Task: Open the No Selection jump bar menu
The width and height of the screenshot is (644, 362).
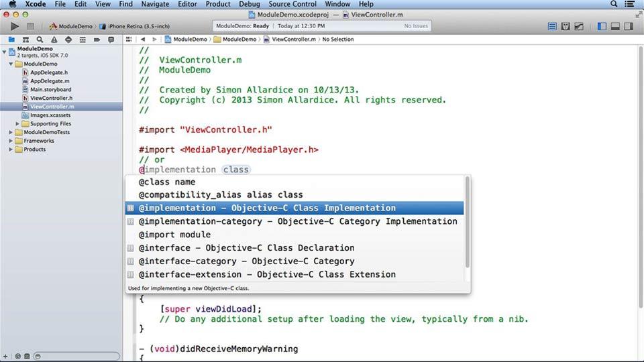Action: [x=337, y=40]
